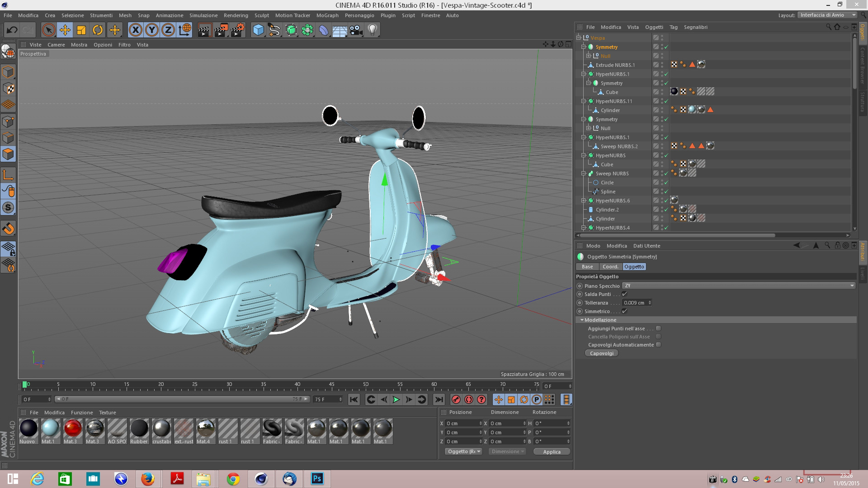Viewport: 868px width, 488px height.
Task: Click the Capovolgi button
Action: click(x=602, y=353)
